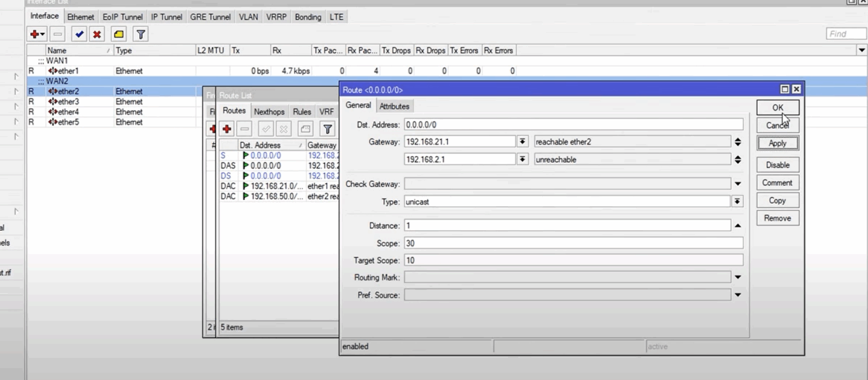Open the GRE Tunnel tab

210,17
